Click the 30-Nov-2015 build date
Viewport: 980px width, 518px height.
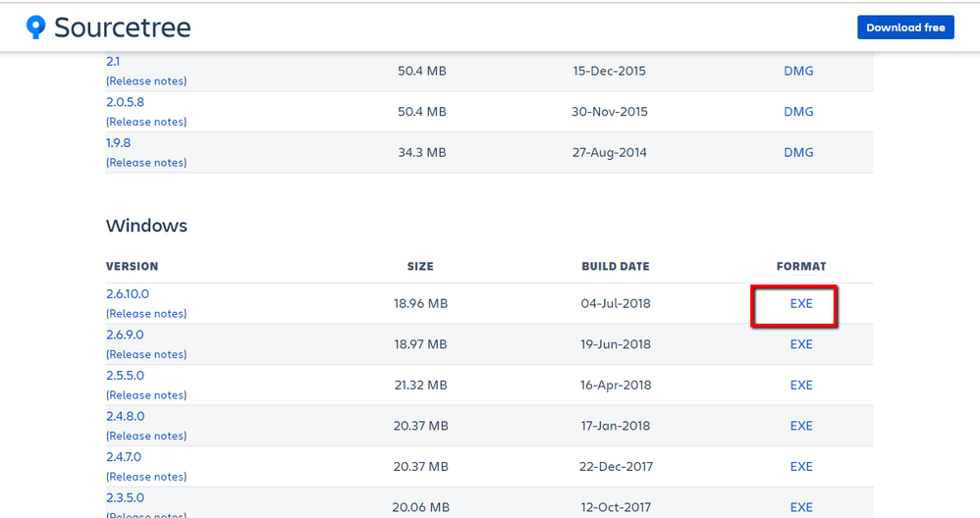click(610, 112)
